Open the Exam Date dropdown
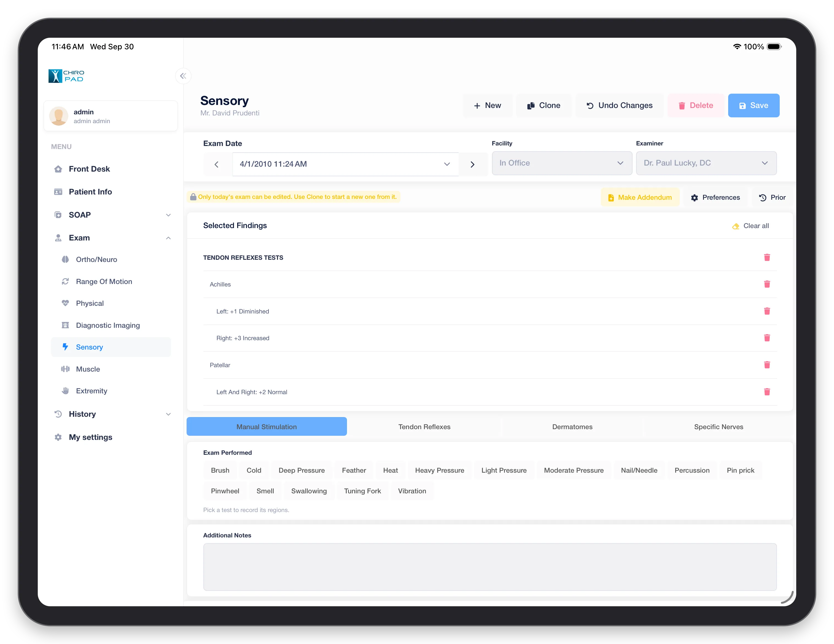 click(x=345, y=164)
